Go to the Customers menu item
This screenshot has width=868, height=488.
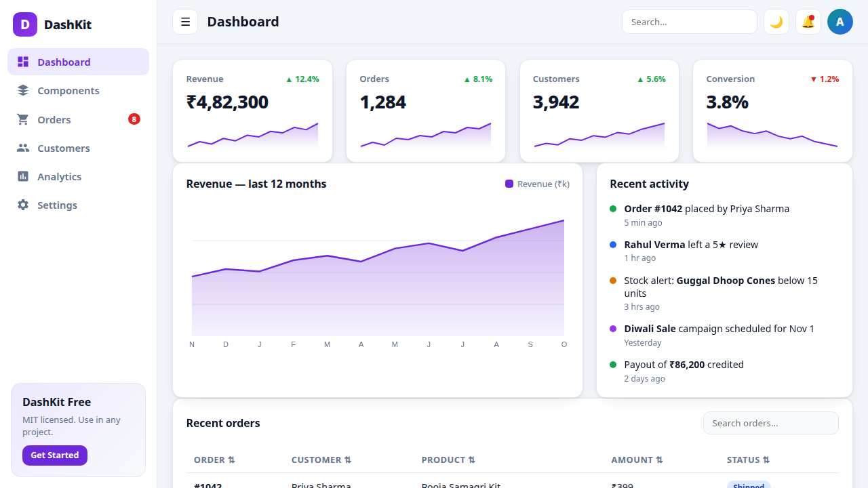78,148
